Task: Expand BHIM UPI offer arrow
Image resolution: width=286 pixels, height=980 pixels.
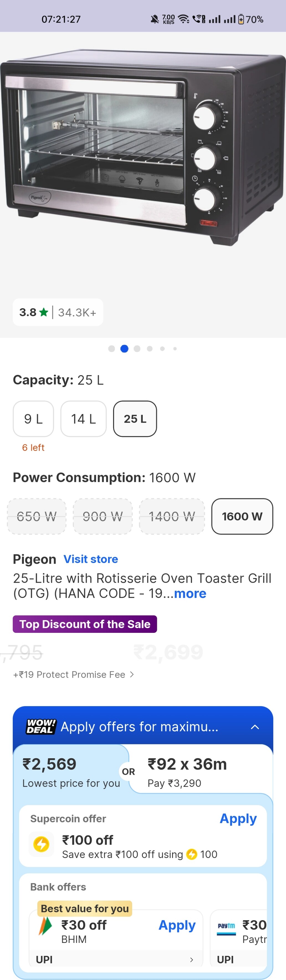Action: point(191,960)
